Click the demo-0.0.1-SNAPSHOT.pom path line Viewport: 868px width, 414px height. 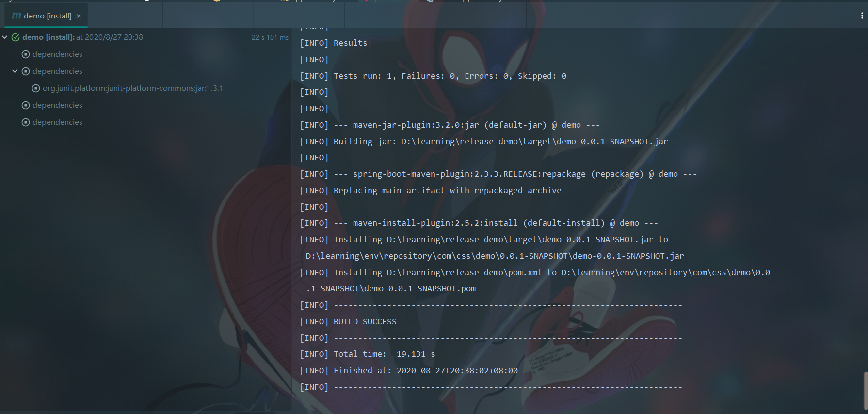391,289
